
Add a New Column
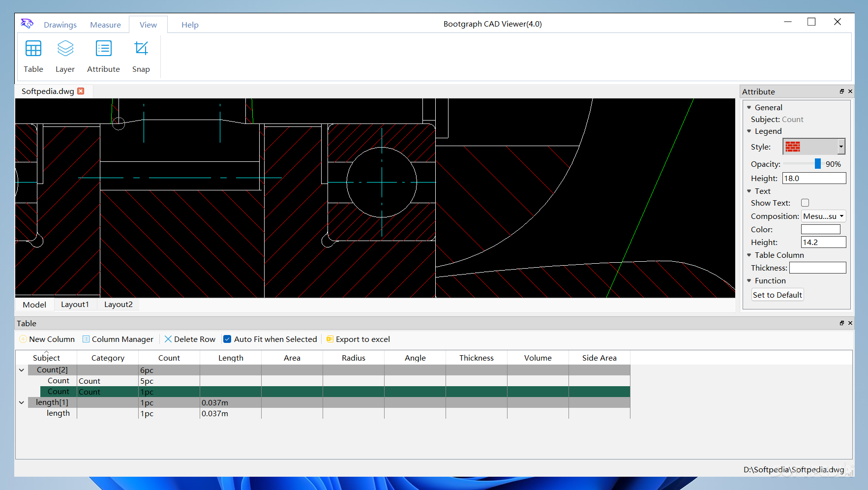47,339
